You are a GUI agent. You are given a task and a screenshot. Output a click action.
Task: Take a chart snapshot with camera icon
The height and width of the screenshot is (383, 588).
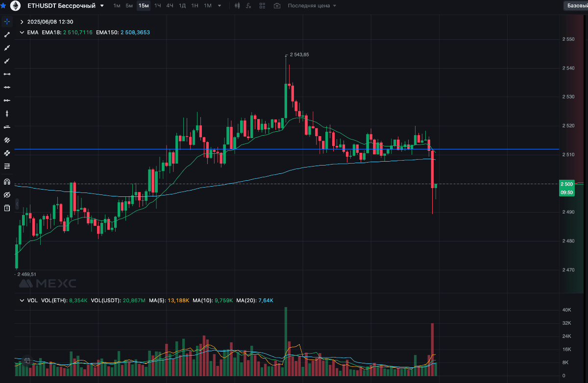point(277,6)
